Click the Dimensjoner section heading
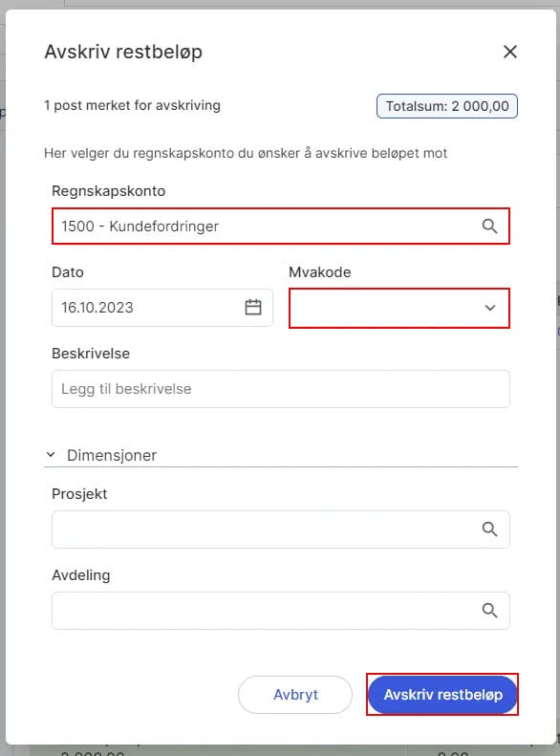The height and width of the screenshot is (756, 560). (111, 455)
